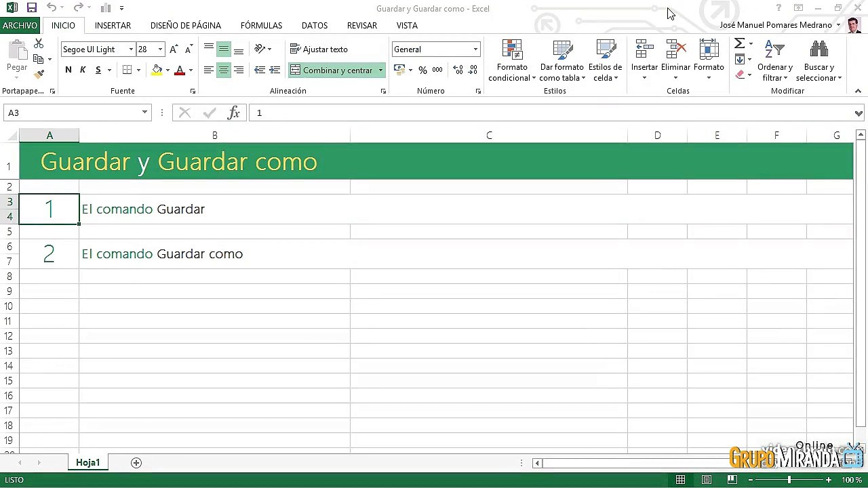Image resolution: width=868 pixels, height=488 pixels.
Task: Apply the accounting number format
Action: coord(399,70)
